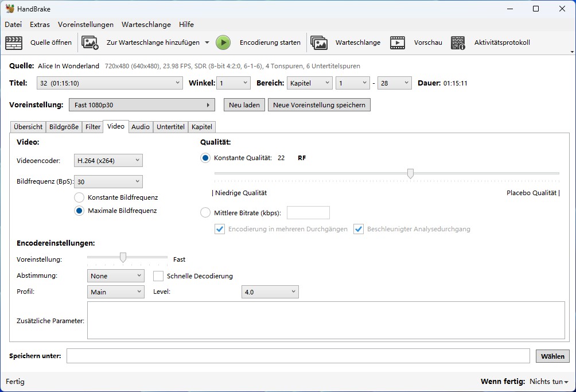The height and width of the screenshot is (392, 576).
Task: Switch to the Übersicht tab
Action: [28, 127]
